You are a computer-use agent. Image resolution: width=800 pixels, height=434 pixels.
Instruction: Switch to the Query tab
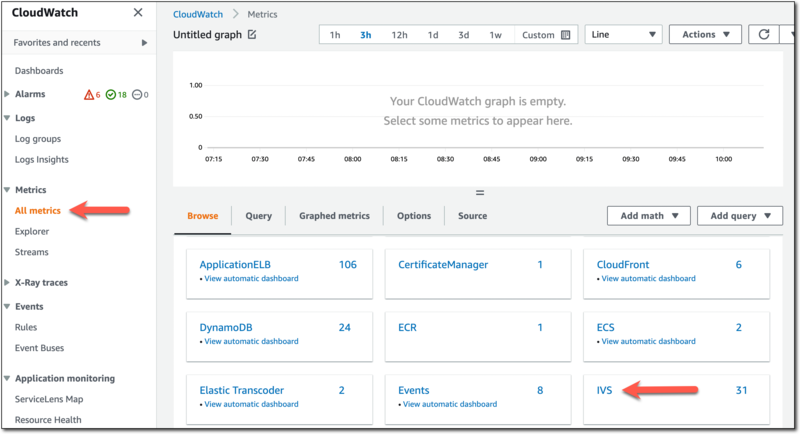(259, 216)
